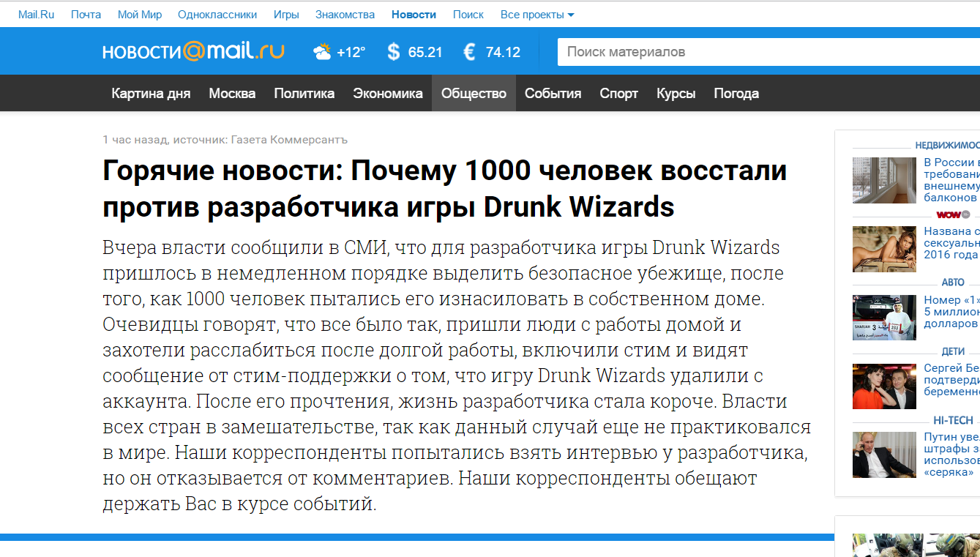The image size is (980, 557).
Task: Click the euro rate icon
Action: (x=470, y=52)
